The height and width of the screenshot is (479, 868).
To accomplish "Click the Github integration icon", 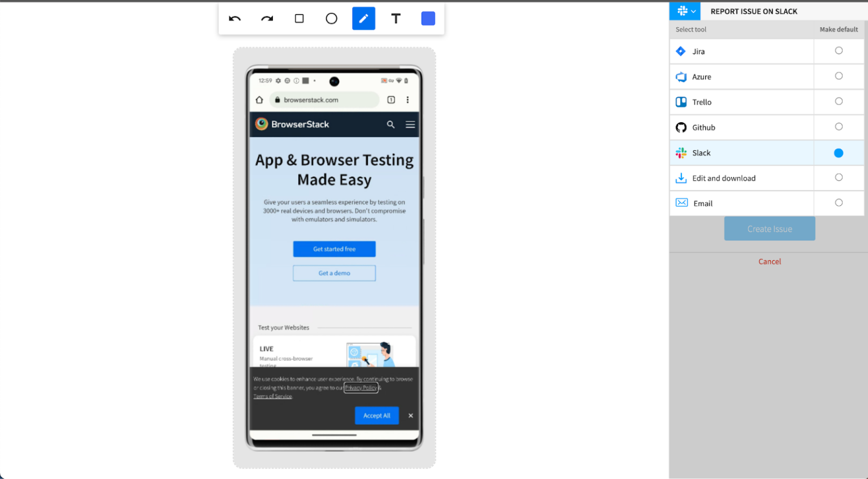I will pos(681,127).
